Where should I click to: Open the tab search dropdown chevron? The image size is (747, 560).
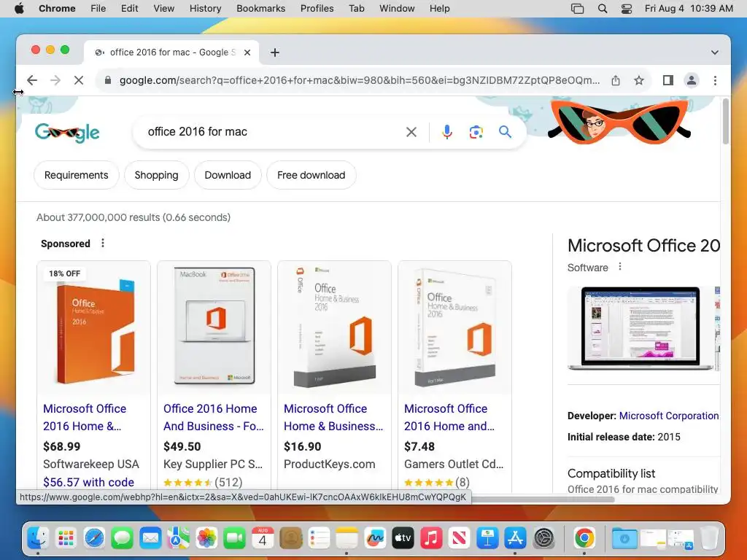point(715,52)
